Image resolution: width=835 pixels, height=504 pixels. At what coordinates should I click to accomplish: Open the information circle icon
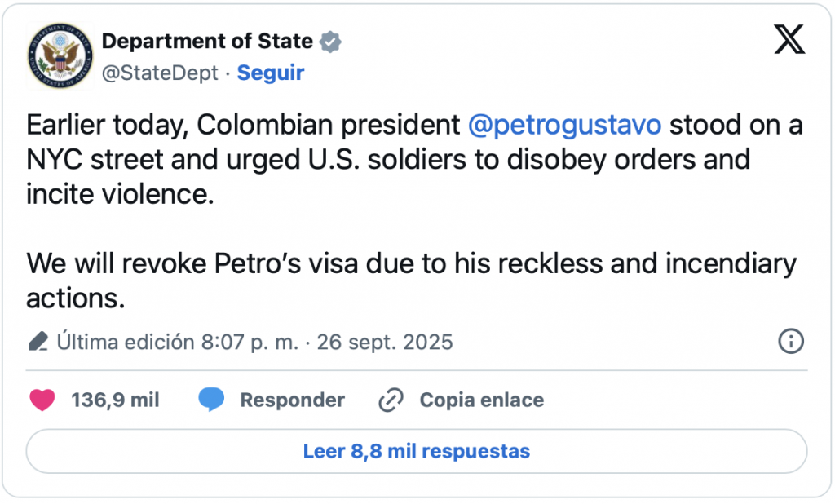point(791,341)
